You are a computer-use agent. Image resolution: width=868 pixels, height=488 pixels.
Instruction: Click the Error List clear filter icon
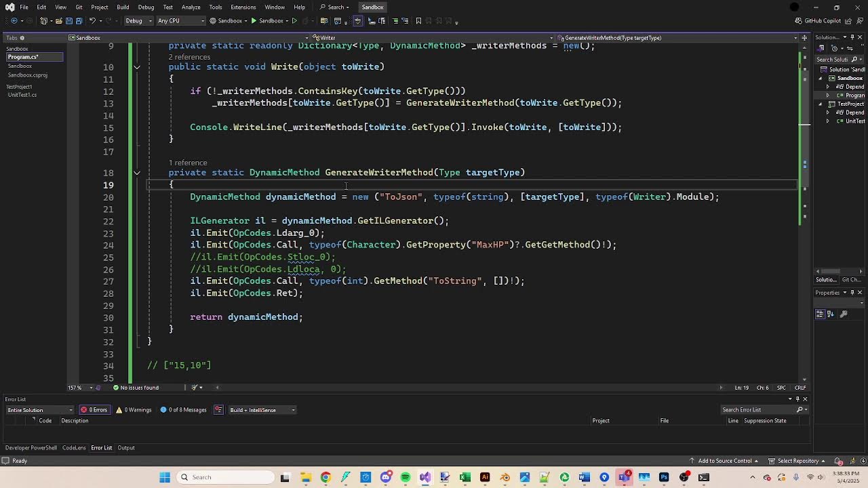pyautogui.click(x=218, y=410)
